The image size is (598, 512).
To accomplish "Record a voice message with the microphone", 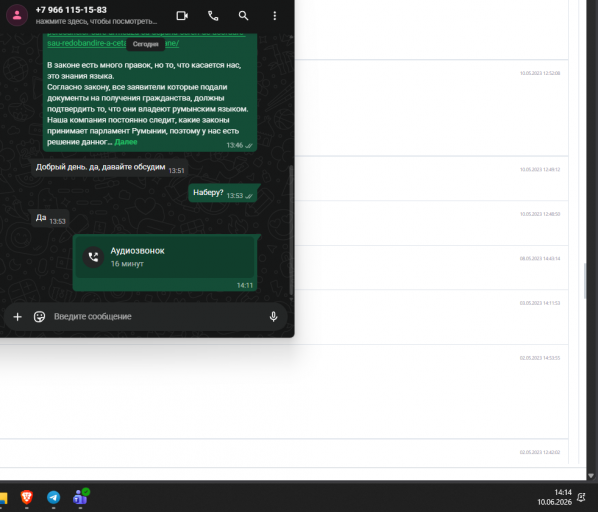I will pyautogui.click(x=273, y=317).
